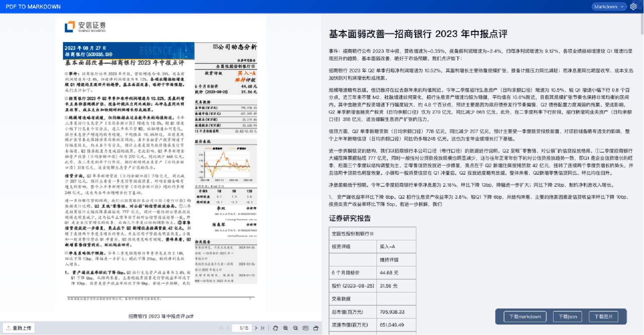
Task: Zoom out of the PDF preview
Action: 296,328
